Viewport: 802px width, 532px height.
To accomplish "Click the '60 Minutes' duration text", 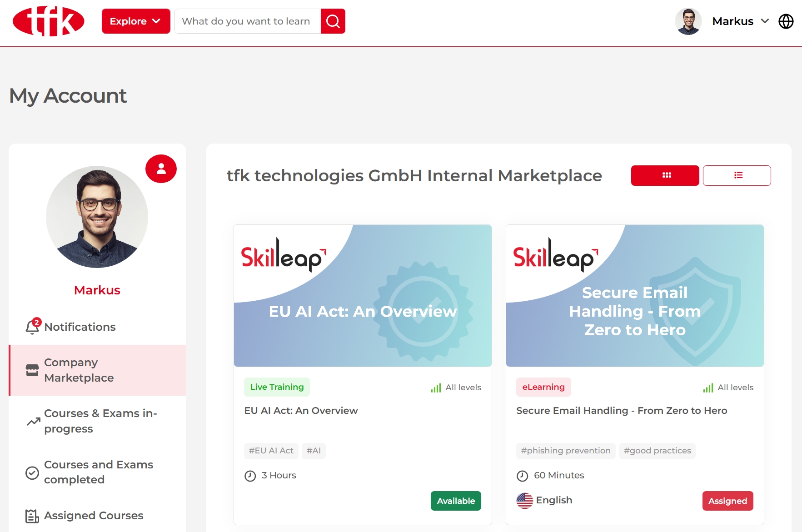I will (559, 475).
